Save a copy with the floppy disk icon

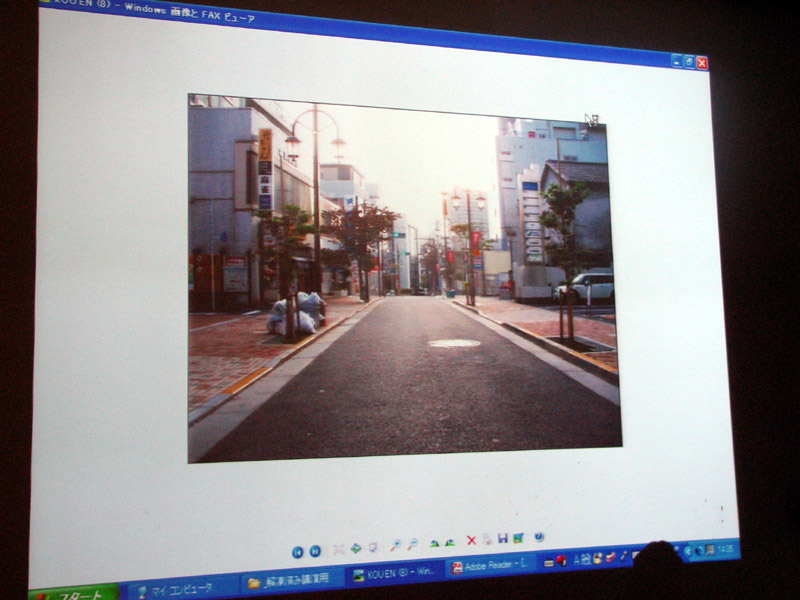click(503, 538)
